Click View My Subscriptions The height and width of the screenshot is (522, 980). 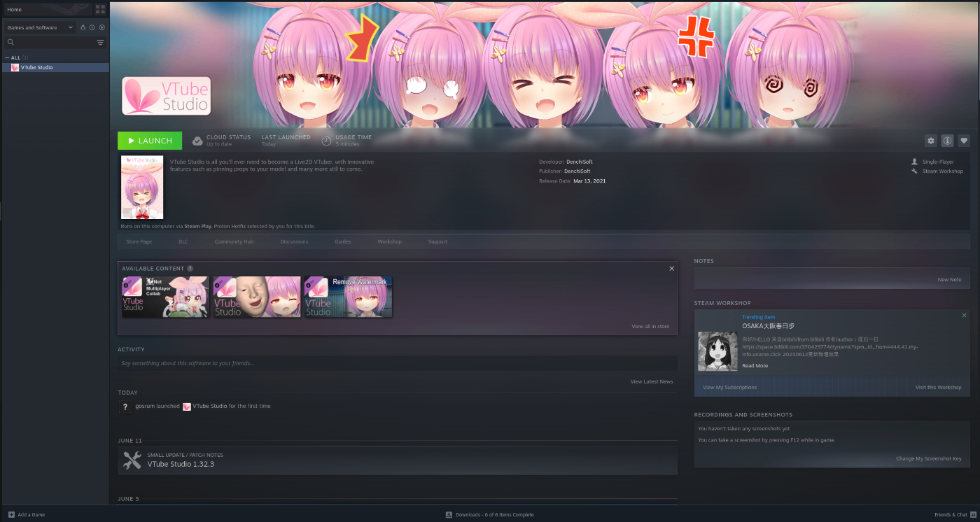click(x=729, y=387)
